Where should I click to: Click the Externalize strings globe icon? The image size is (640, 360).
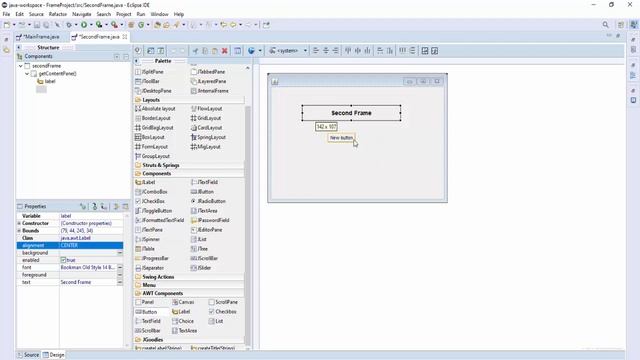pos(251,51)
